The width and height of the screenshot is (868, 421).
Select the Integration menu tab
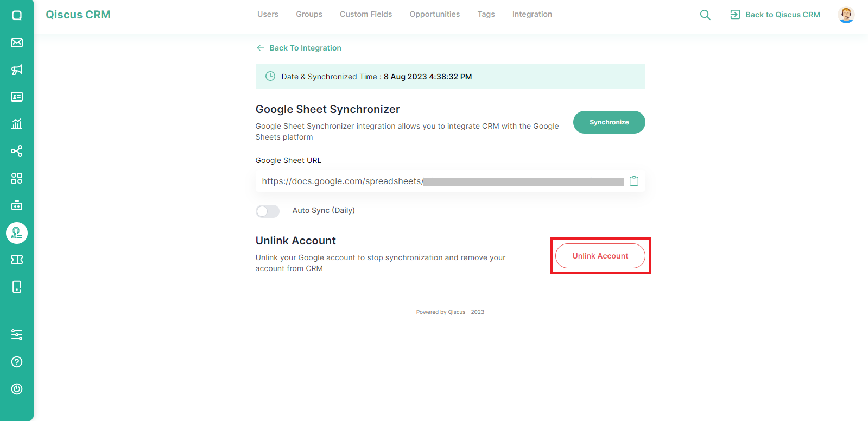coord(532,14)
